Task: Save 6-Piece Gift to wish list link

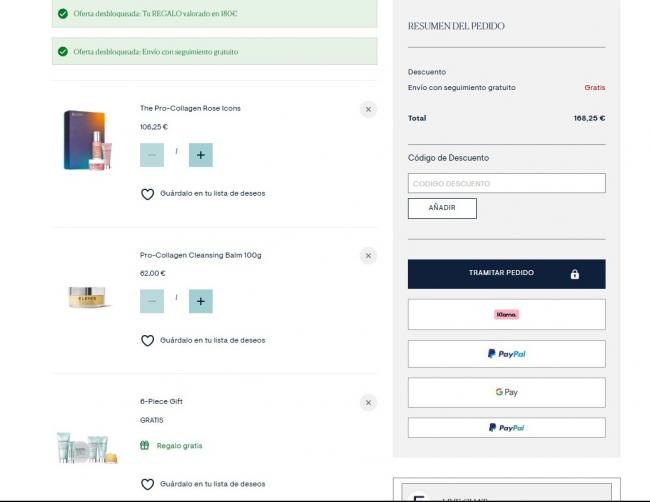Action: point(213,484)
